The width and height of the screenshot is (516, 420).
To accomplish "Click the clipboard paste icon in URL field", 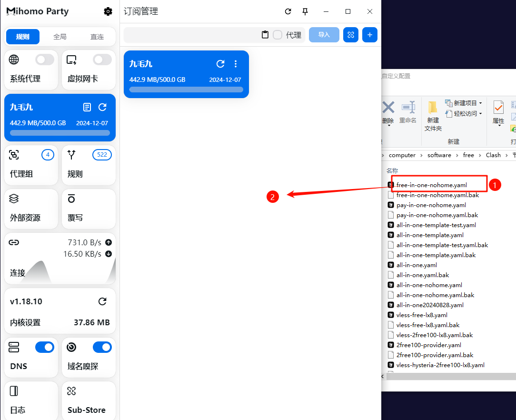I will tap(265, 35).
